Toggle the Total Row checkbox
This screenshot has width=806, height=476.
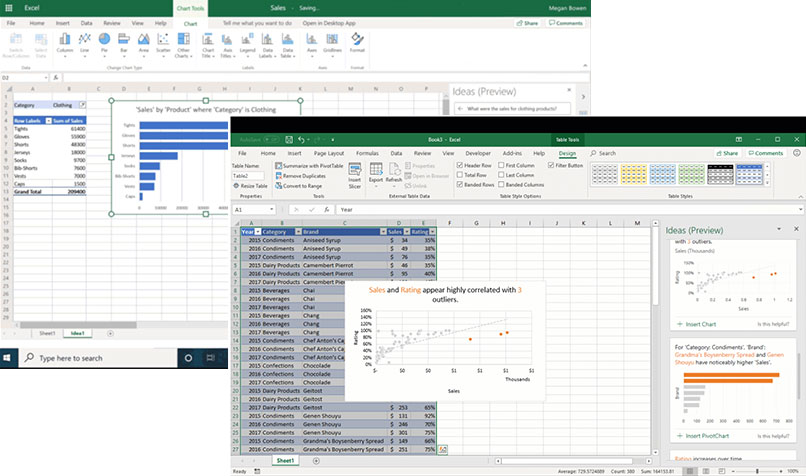tap(460, 175)
